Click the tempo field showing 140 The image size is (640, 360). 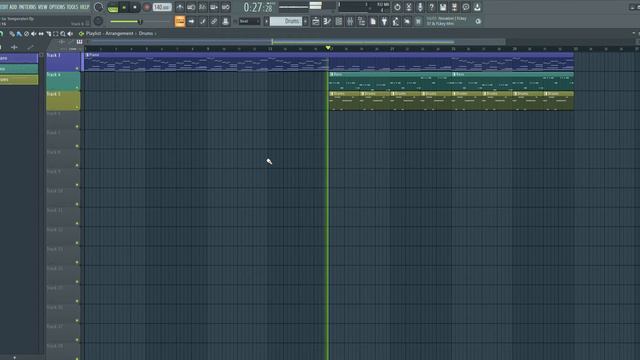(x=162, y=7)
